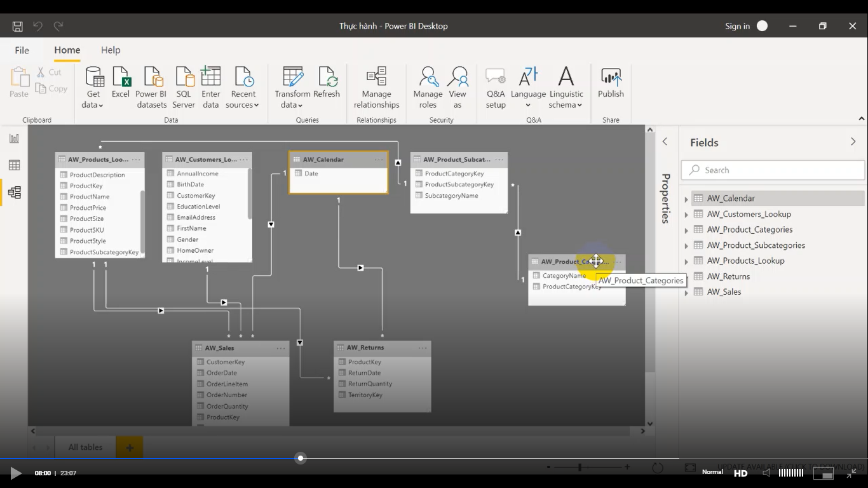Open Excel data source
This screenshot has height=488, width=868.
121,83
